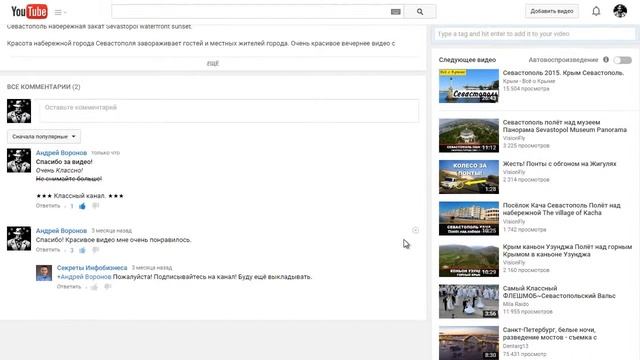640x360 pixels.
Task: Click the search magnifier button
Action: click(x=420, y=12)
